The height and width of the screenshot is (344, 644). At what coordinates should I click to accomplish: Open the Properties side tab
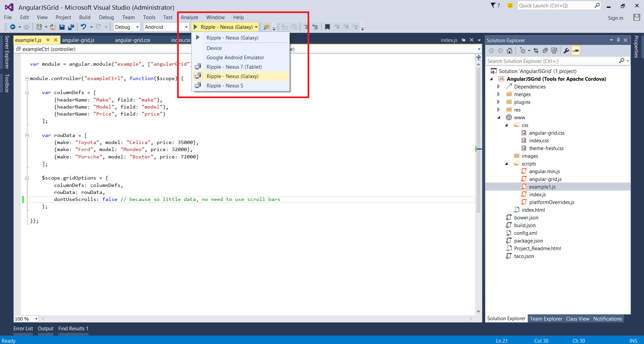pyautogui.click(x=636, y=47)
